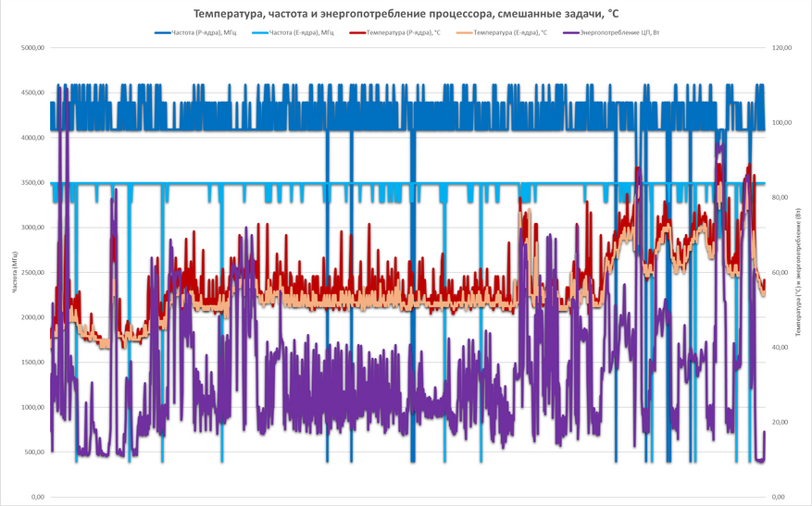The image size is (812, 506).
Task: Select the chart title text at the top
Action: [x=406, y=14]
